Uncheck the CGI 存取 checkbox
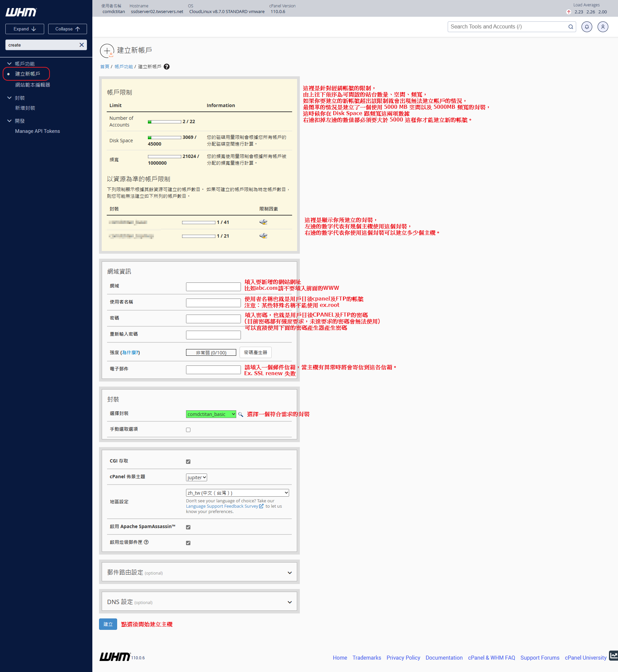Viewport: 618px width, 672px height. point(188,461)
